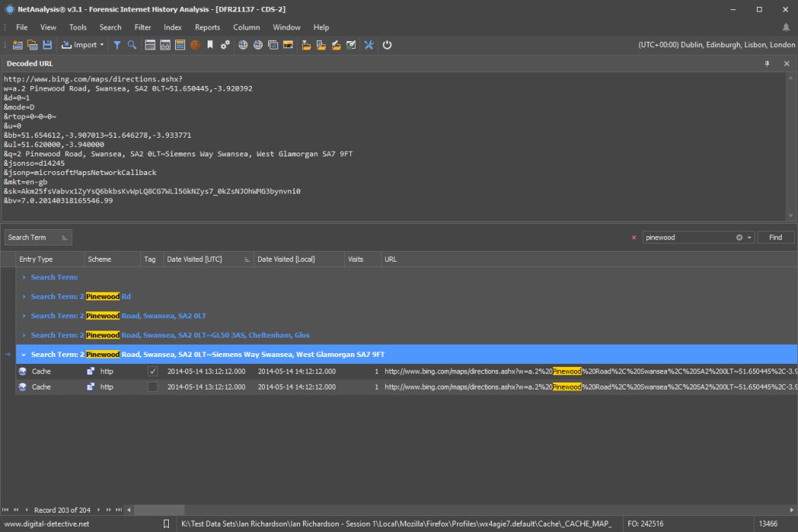The height and width of the screenshot is (532, 798).
Task: Click the second globe icon in toolbar
Action: point(258,45)
